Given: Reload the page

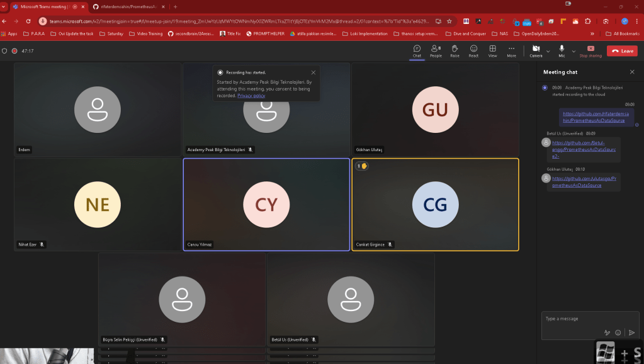Looking at the screenshot, I should pos(28,21).
